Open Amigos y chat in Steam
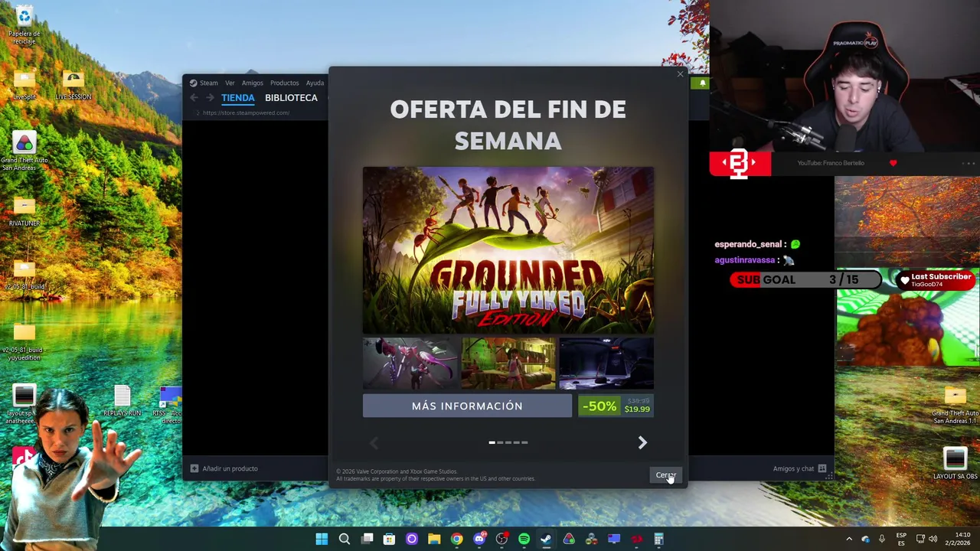The height and width of the screenshot is (551, 980). click(x=799, y=468)
